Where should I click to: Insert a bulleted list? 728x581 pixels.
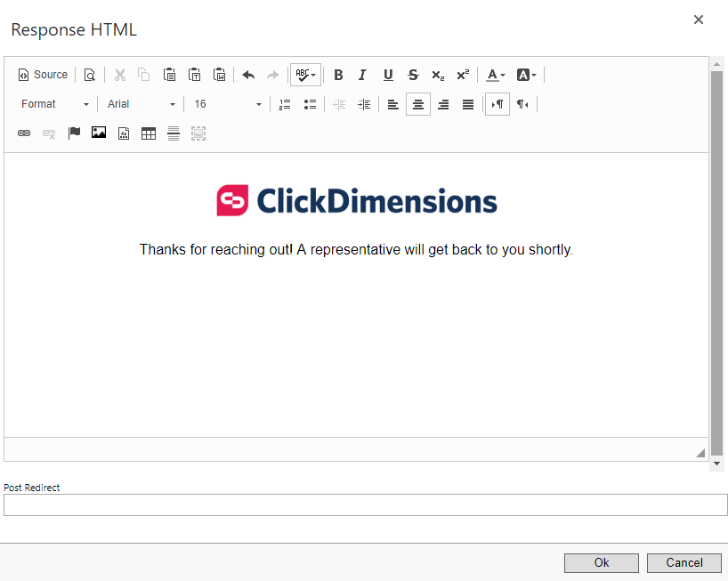click(x=310, y=104)
